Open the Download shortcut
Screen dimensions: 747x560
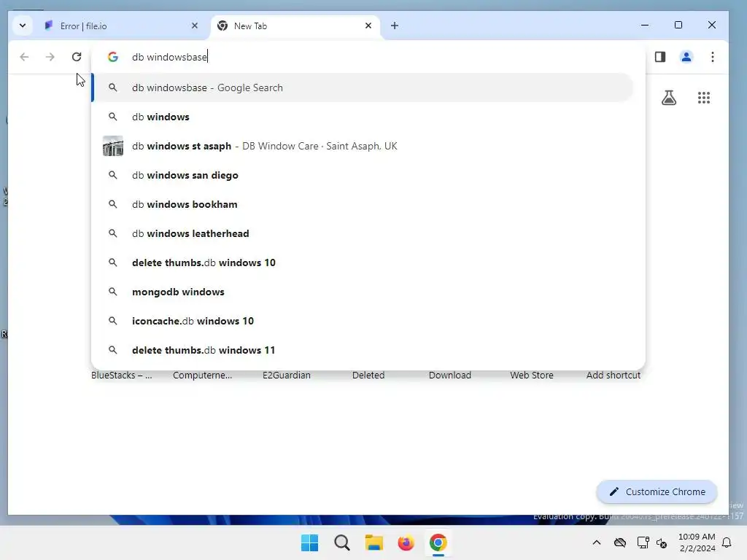pos(449,376)
